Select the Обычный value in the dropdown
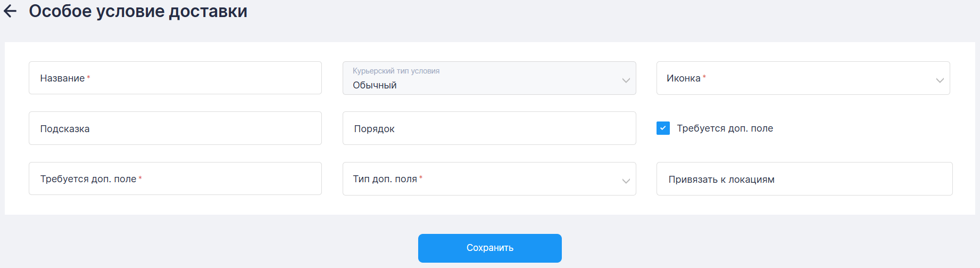The width and height of the screenshot is (980, 268). coord(375,85)
